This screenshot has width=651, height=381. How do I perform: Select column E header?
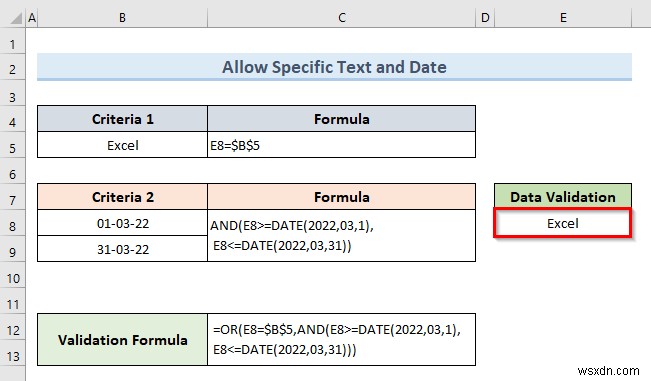[563, 18]
